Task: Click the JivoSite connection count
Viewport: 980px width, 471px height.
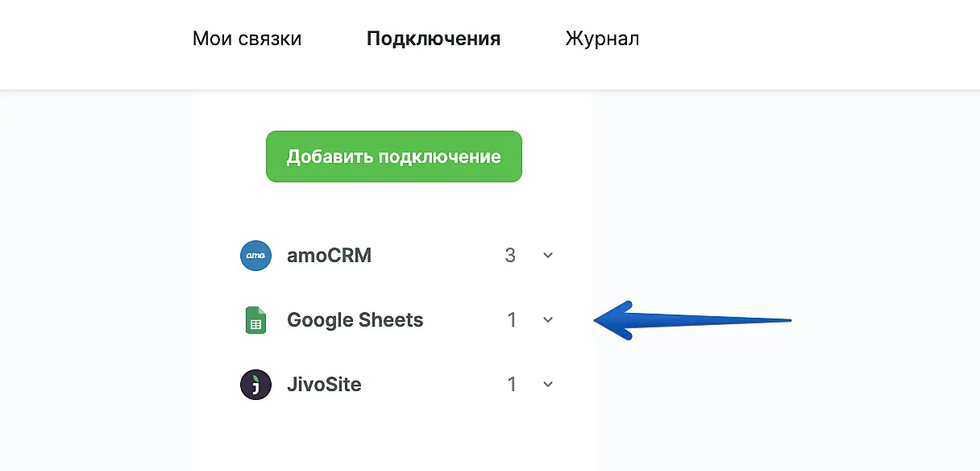Action: (x=512, y=385)
